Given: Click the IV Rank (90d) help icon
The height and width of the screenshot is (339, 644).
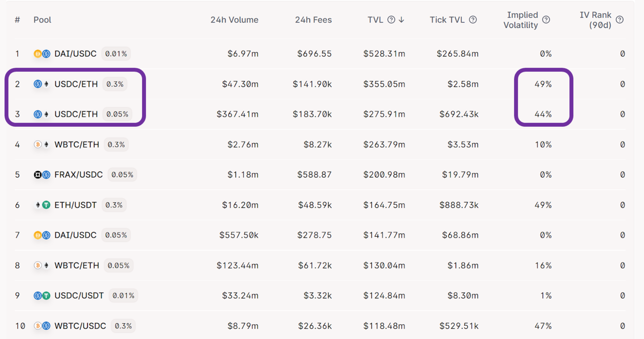Looking at the screenshot, I should coord(620,19).
